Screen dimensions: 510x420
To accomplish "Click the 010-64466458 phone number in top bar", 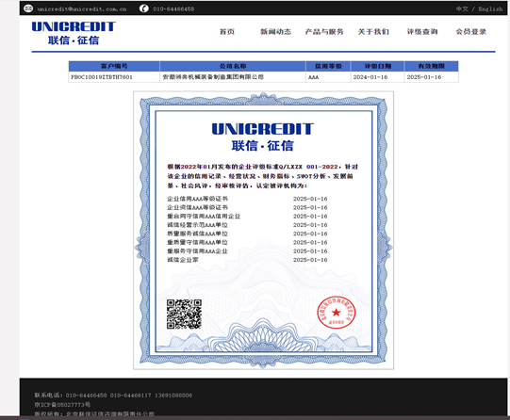I will [x=173, y=8].
